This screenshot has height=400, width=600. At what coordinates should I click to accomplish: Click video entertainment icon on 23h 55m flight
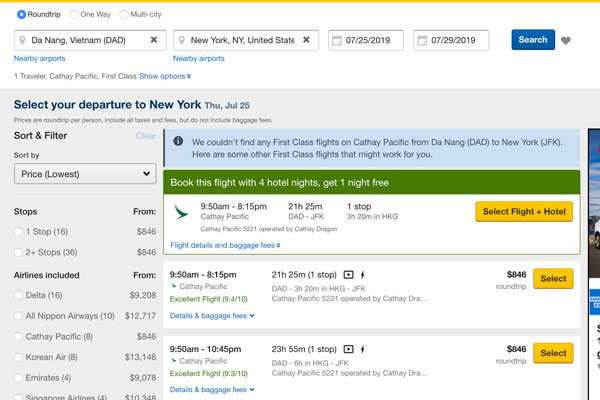pos(348,349)
